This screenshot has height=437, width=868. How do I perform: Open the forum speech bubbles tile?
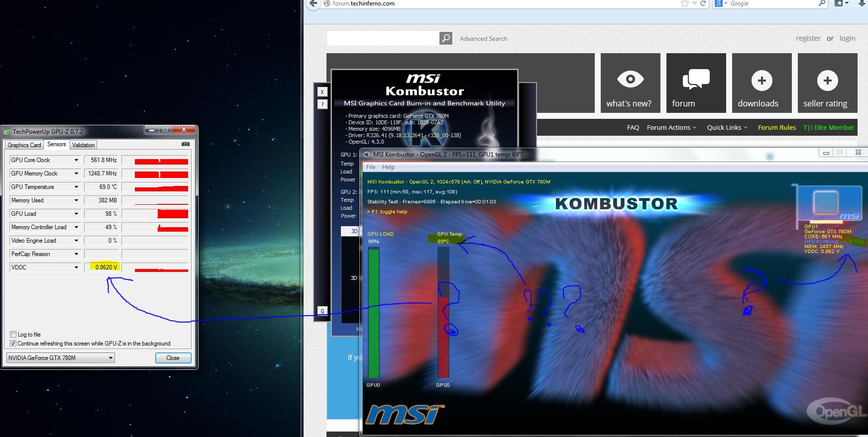(696, 83)
